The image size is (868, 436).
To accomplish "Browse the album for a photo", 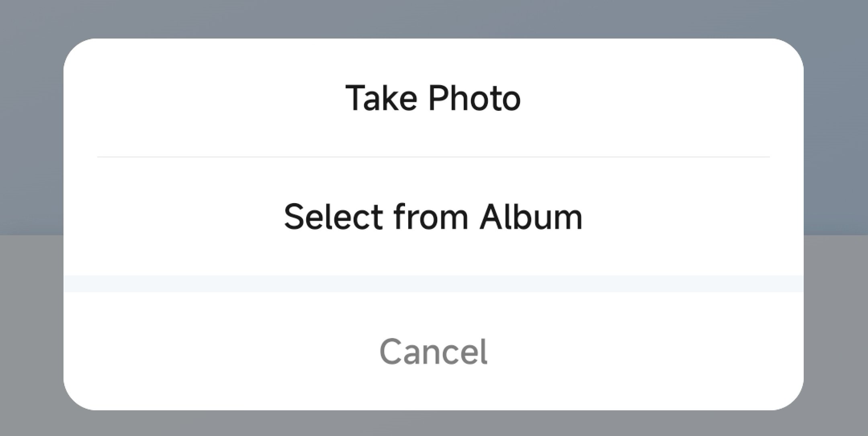I will (x=433, y=217).
